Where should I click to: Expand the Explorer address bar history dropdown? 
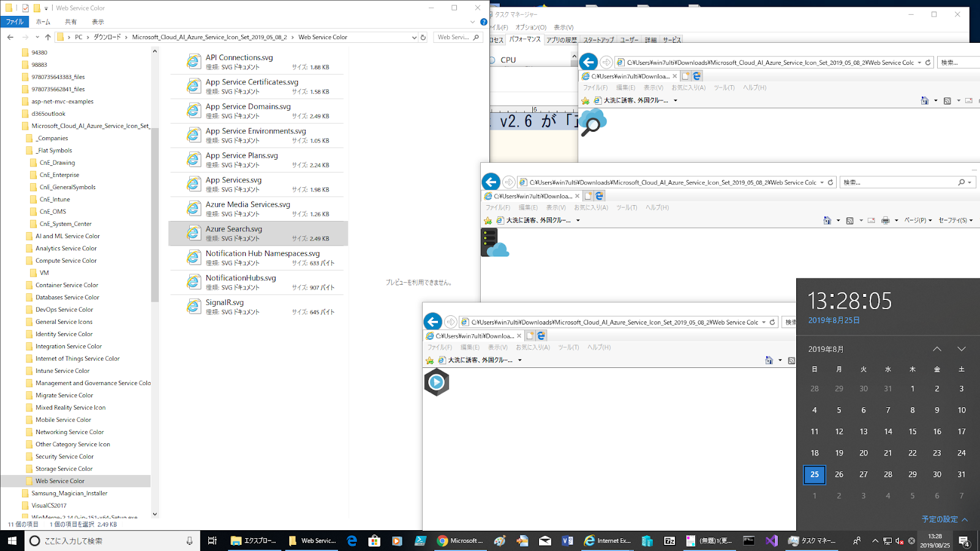tap(415, 37)
